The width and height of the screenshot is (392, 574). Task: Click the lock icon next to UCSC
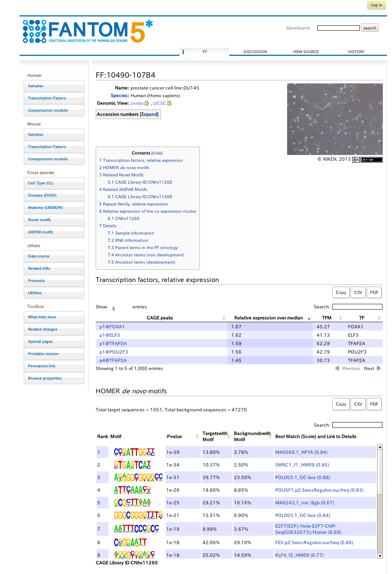click(x=169, y=103)
